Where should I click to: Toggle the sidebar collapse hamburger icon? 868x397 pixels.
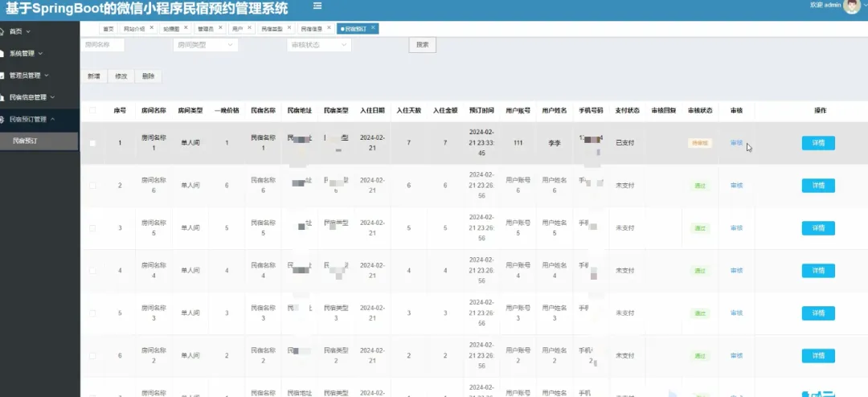(x=317, y=6)
